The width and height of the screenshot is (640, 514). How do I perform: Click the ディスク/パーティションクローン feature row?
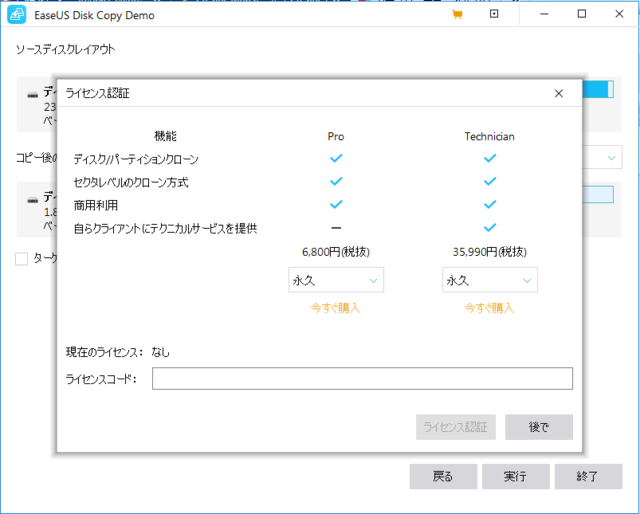coord(136,159)
